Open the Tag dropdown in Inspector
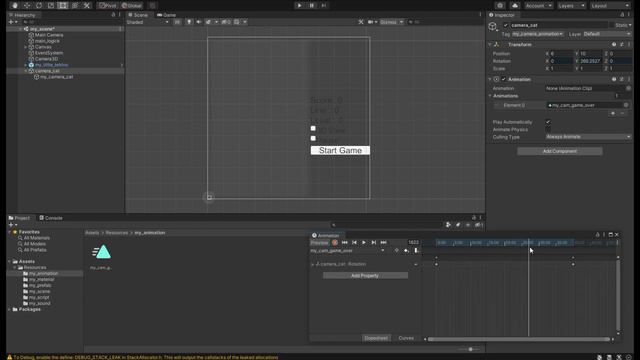This screenshot has width=640, height=360. pos(538,34)
